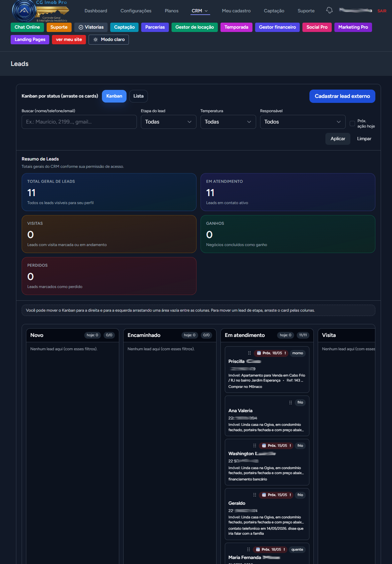Open Vistorias button

91,27
